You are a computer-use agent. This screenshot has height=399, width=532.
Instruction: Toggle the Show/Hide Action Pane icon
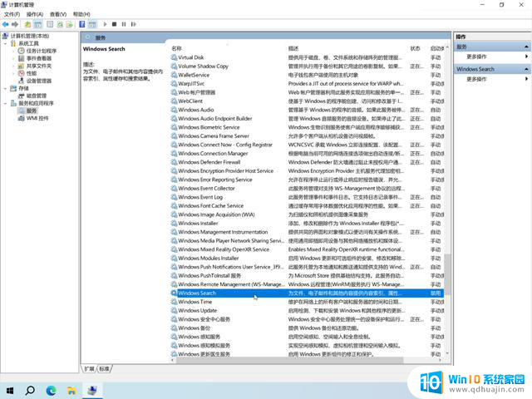click(x=92, y=24)
